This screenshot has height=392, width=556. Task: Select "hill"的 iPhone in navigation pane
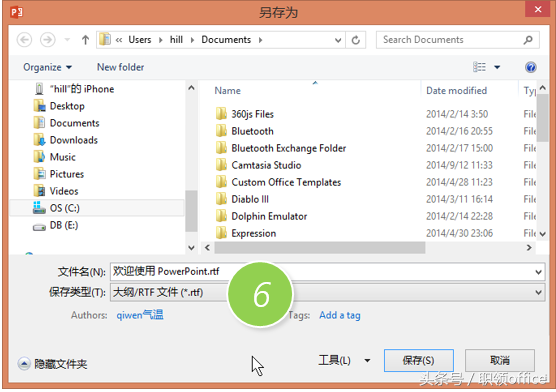point(82,89)
